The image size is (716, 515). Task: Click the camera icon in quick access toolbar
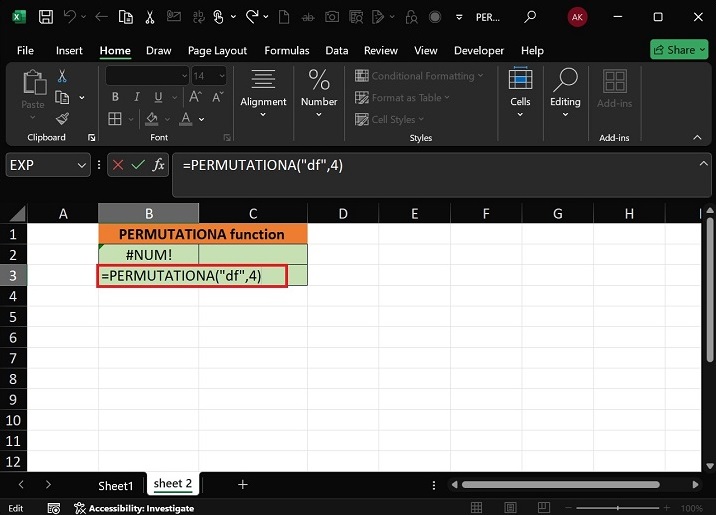click(332, 17)
